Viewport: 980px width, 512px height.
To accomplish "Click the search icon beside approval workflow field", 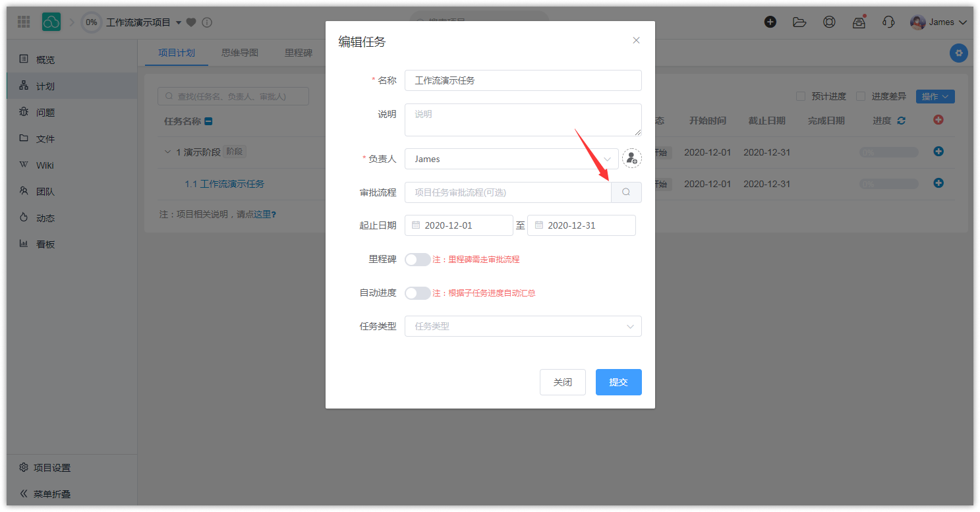I will (x=626, y=192).
